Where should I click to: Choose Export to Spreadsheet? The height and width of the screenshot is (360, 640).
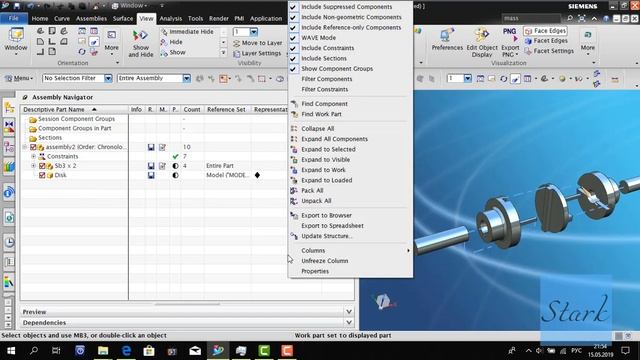click(332, 226)
